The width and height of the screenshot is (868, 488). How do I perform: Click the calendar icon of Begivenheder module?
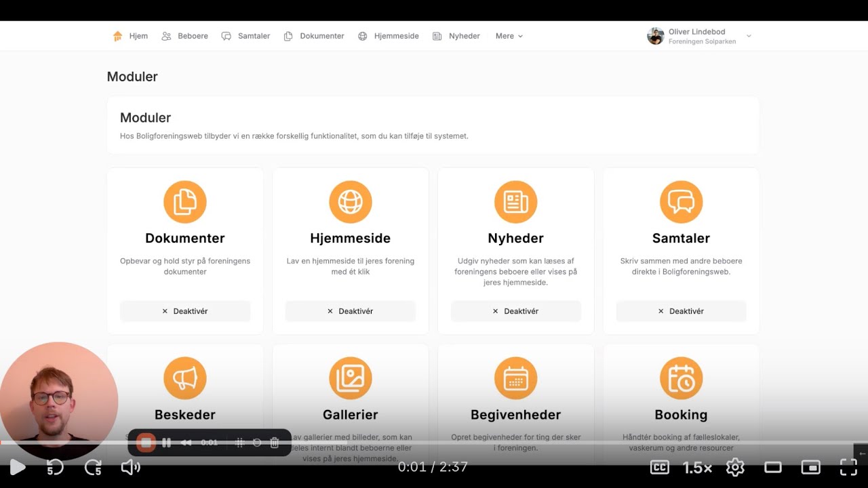tap(516, 378)
